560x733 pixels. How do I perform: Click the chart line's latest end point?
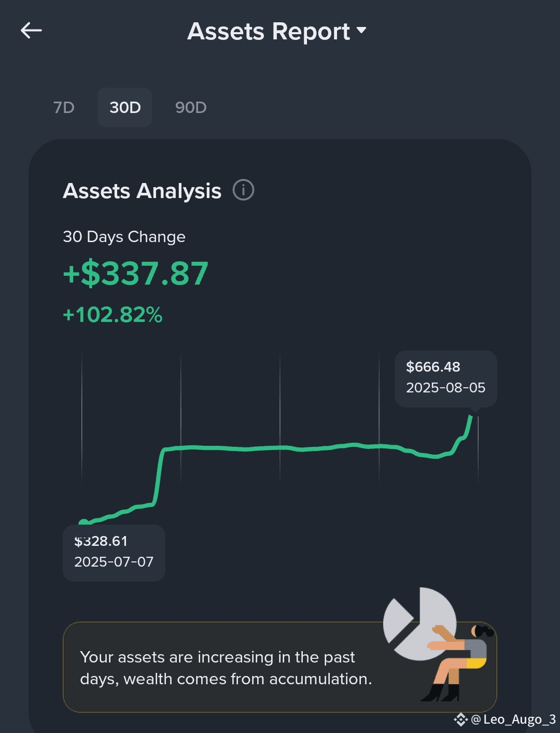click(471, 416)
